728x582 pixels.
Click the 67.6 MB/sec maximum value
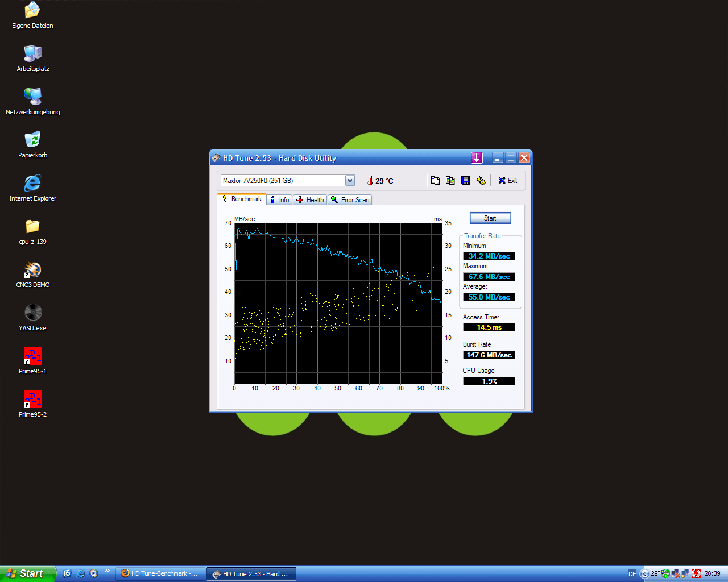click(489, 277)
